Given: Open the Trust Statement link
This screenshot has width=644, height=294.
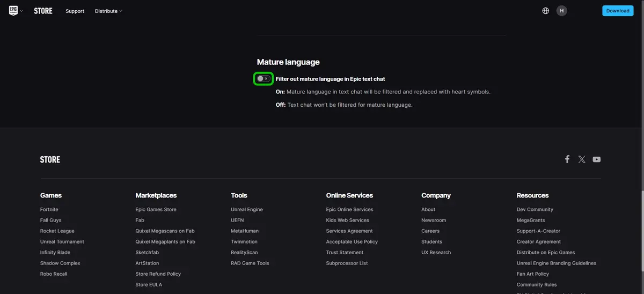Looking at the screenshot, I should click(345, 252).
